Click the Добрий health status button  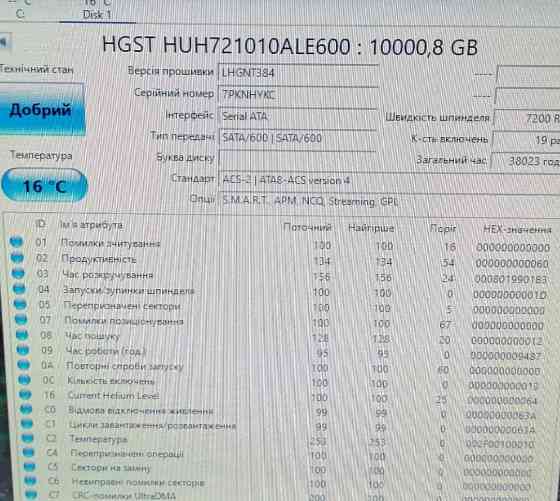click(42, 110)
